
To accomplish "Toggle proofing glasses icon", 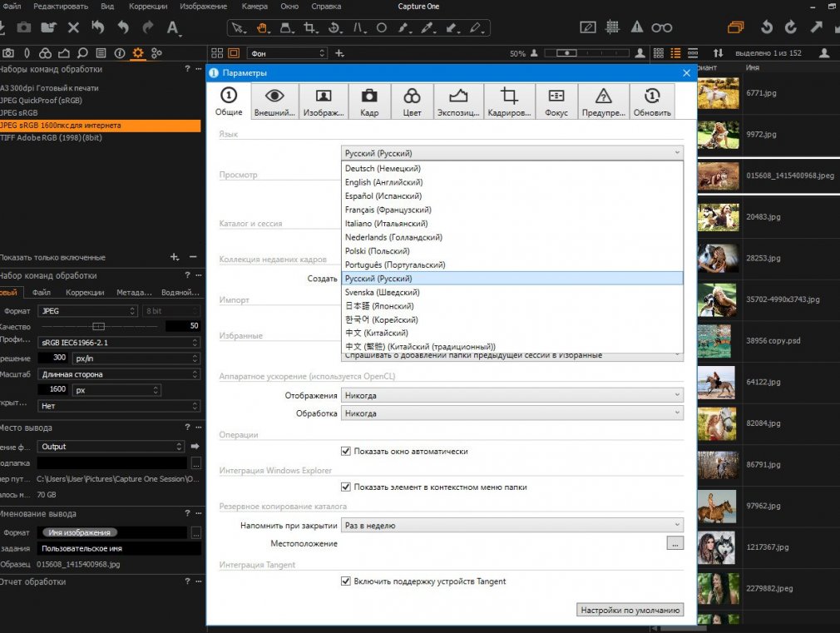I will [x=662, y=28].
